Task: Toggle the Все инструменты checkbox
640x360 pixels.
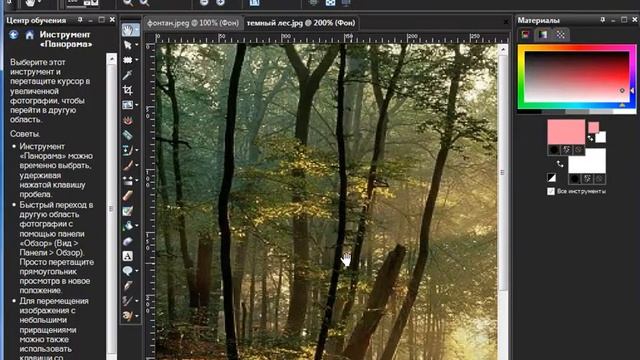Action: [551, 191]
